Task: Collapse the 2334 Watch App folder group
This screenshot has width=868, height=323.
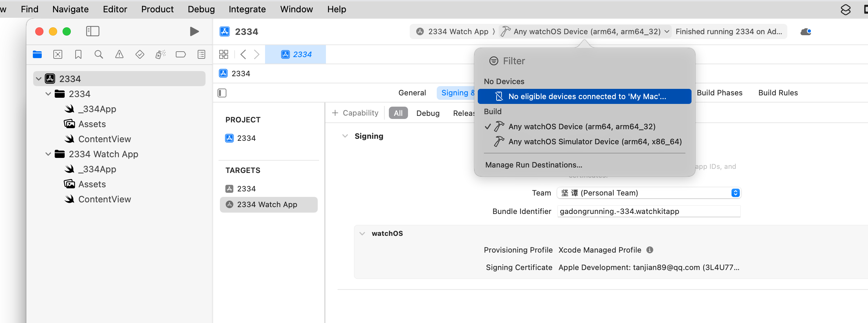Action: [x=48, y=154]
